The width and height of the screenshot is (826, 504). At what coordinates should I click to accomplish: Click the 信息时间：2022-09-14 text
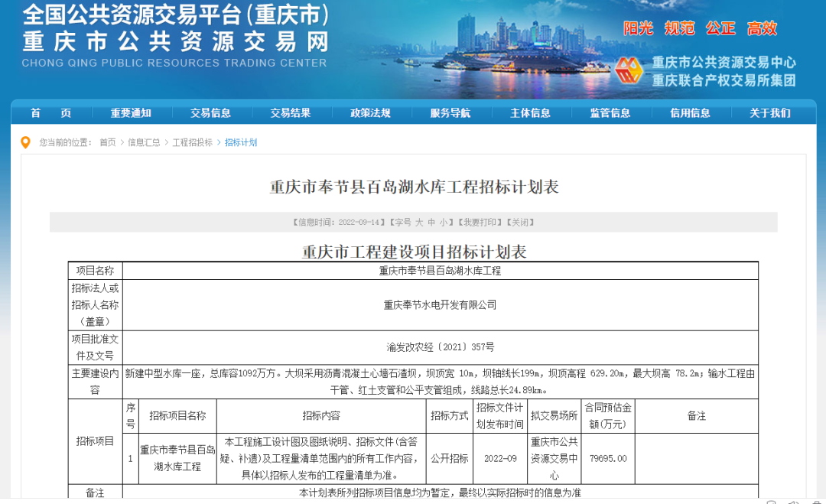point(340,223)
